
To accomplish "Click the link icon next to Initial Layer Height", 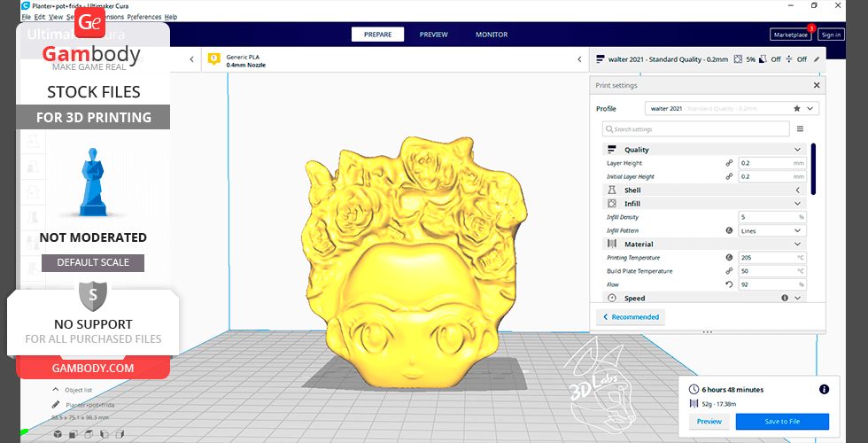I will point(729,176).
